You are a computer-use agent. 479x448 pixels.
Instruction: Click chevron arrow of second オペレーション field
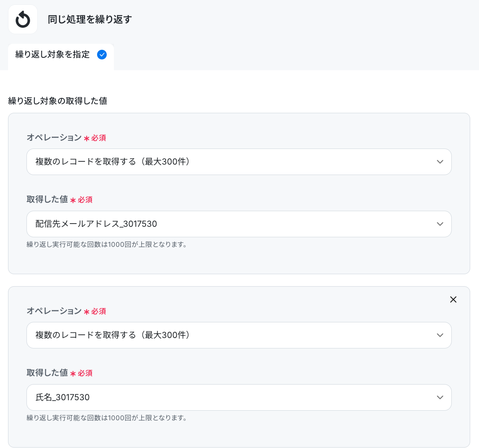point(440,335)
